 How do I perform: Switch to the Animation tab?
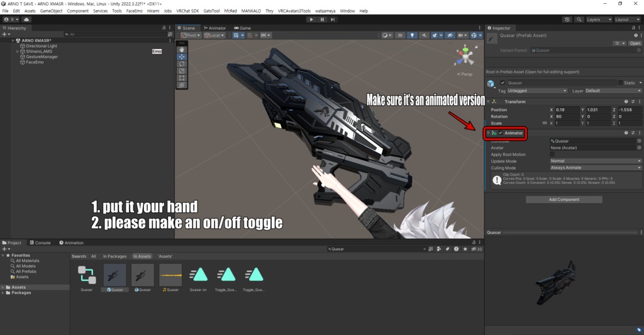tap(71, 243)
